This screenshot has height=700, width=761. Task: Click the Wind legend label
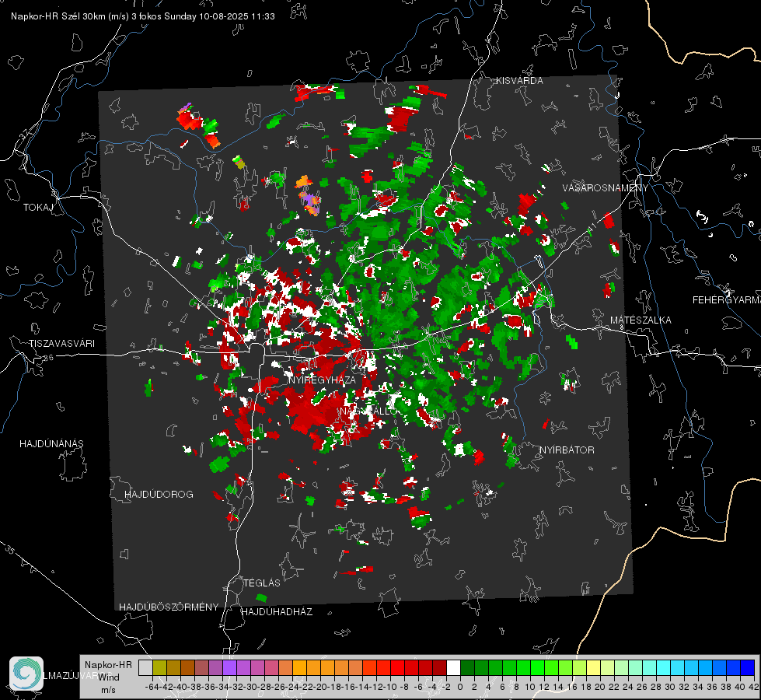tap(108, 677)
